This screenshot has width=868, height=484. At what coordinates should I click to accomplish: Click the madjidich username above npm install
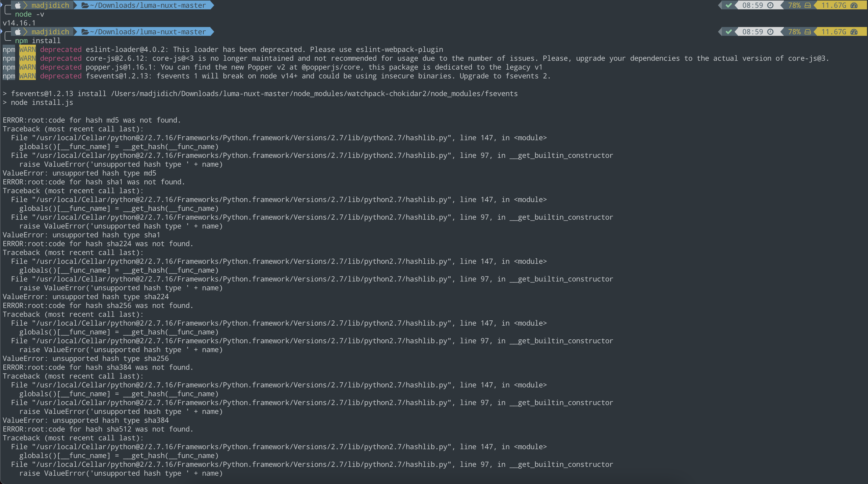pyautogui.click(x=50, y=32)
